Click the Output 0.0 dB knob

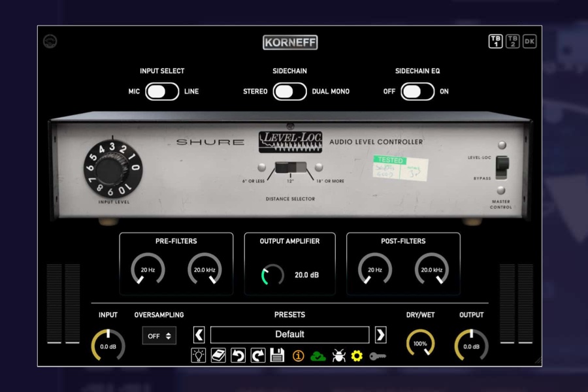click(471, 346)
